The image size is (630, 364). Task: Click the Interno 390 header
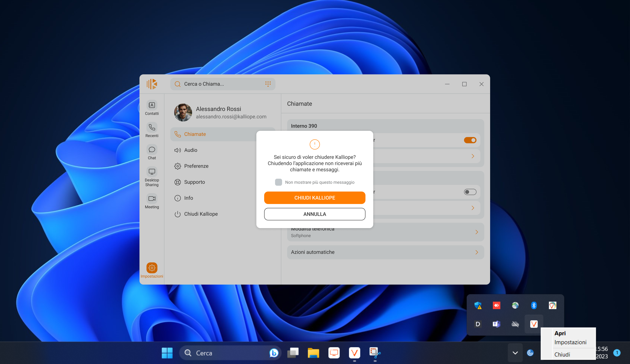pos(304,126)
